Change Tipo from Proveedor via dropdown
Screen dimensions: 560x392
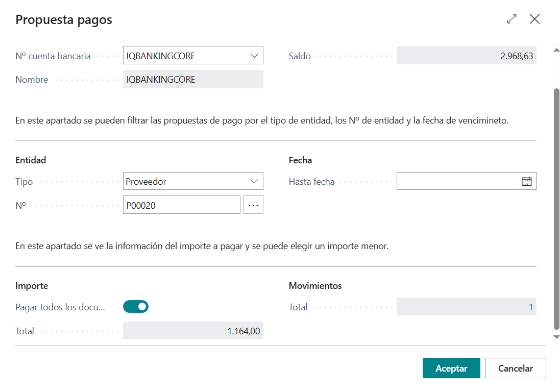[254, 181]
